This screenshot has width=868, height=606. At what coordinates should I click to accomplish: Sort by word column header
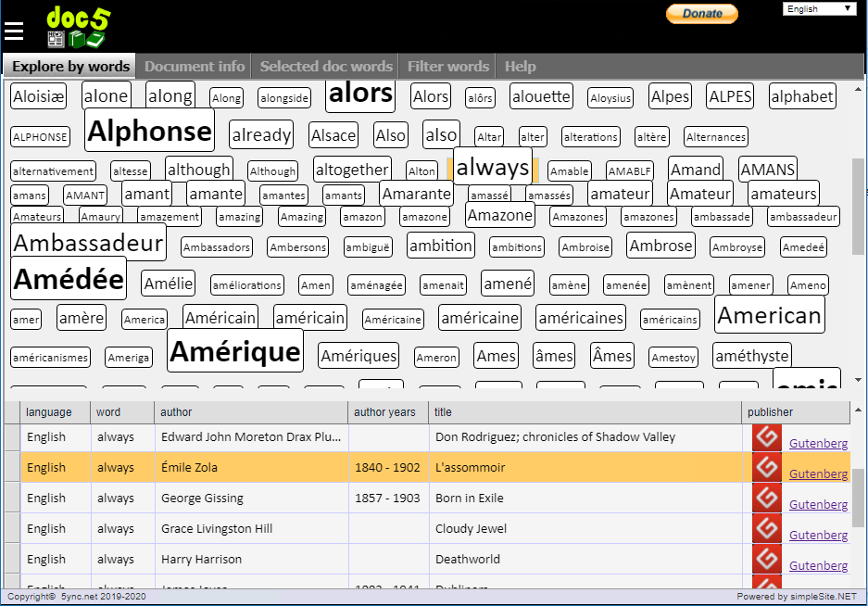(122, 412)
